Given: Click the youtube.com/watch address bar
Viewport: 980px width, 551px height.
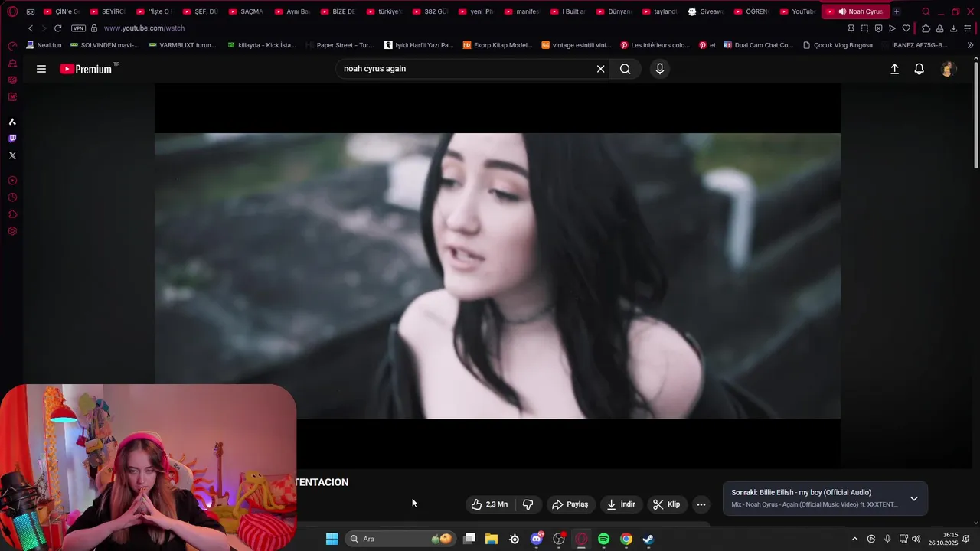Looking at the screenshot, I should click(144, 28).
